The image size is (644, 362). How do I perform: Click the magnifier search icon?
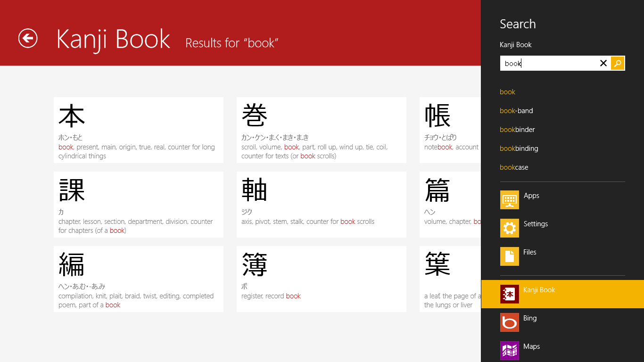click(x=618, y=63)
